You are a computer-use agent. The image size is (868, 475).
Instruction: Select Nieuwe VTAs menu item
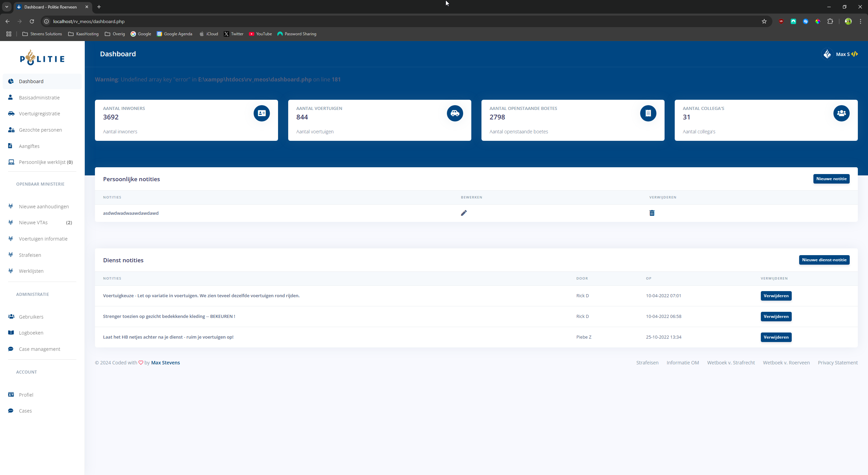(x=33, y=223)
